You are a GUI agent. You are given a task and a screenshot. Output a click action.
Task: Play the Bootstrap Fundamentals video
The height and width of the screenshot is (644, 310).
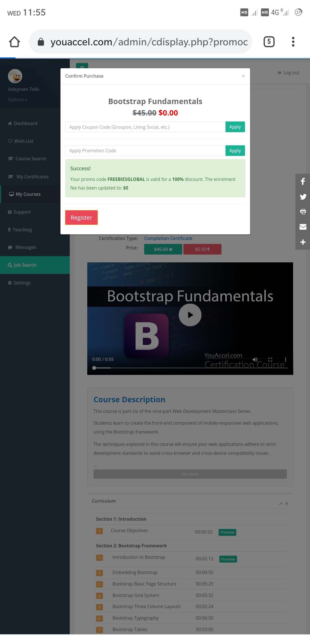coord(190,315)
